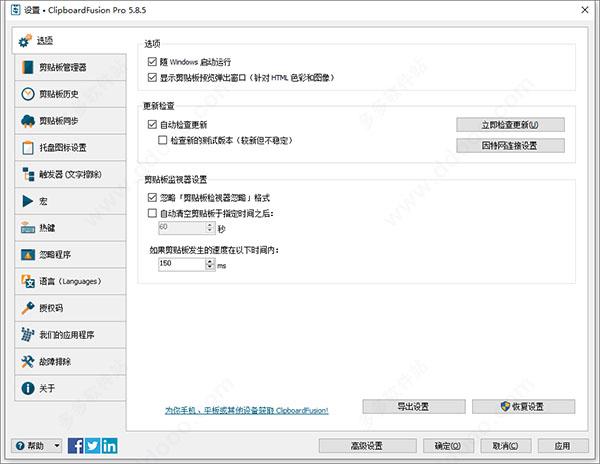Click the 剪贴板管理器 book icon
The width and height of the screenshot is (600, 464).
(28, 67)
